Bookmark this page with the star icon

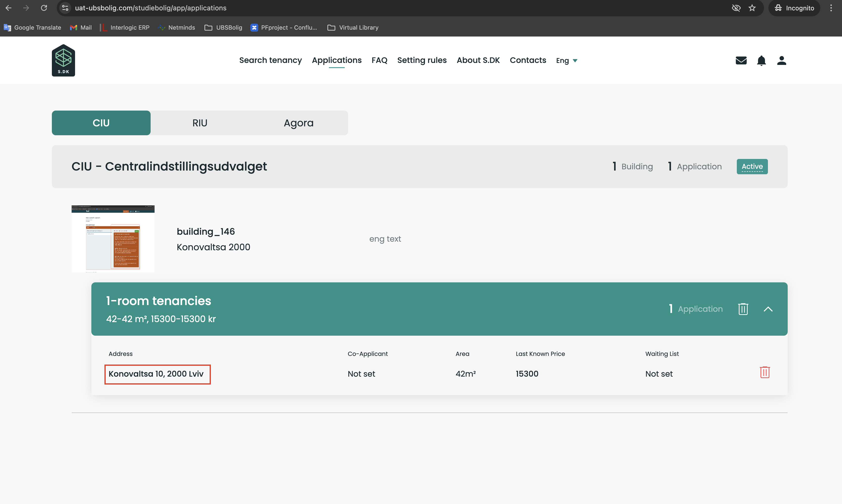tap(752, 8)
